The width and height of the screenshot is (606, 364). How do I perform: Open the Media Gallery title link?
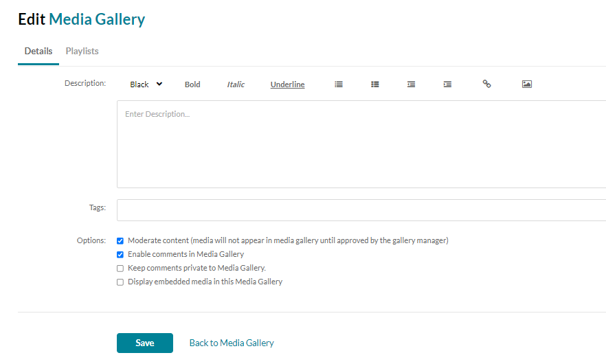point(97,19)
